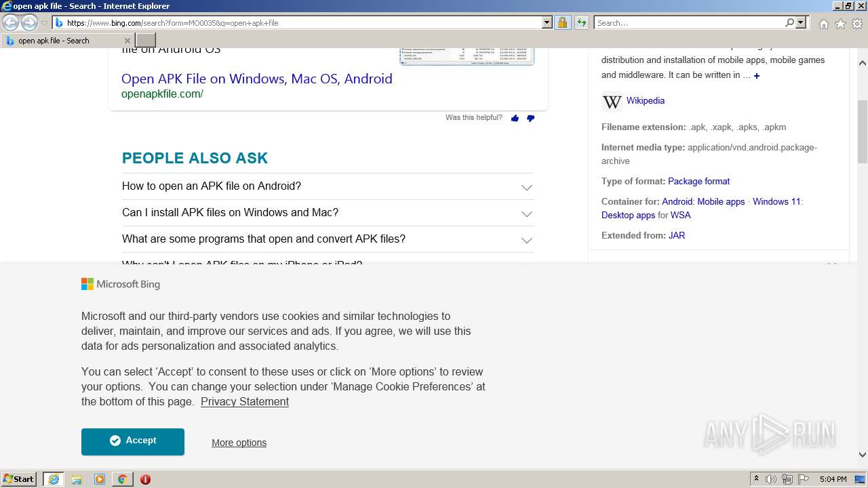Expand description with the plus icon
Screen dimensions: 868x488
pyautogui.click(x=757, y=76)
